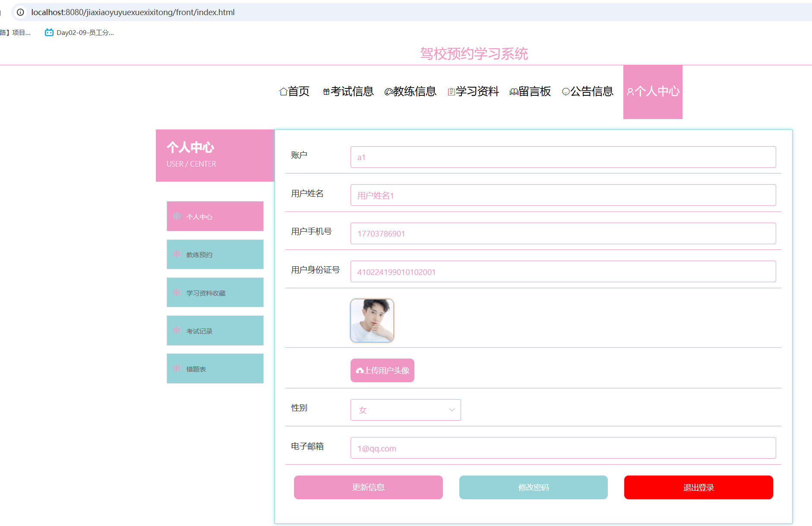The image size is (812, 526).
Task: Focus the 用户手机号 input field
Action: pyautogui.click(x=563, y=233)
